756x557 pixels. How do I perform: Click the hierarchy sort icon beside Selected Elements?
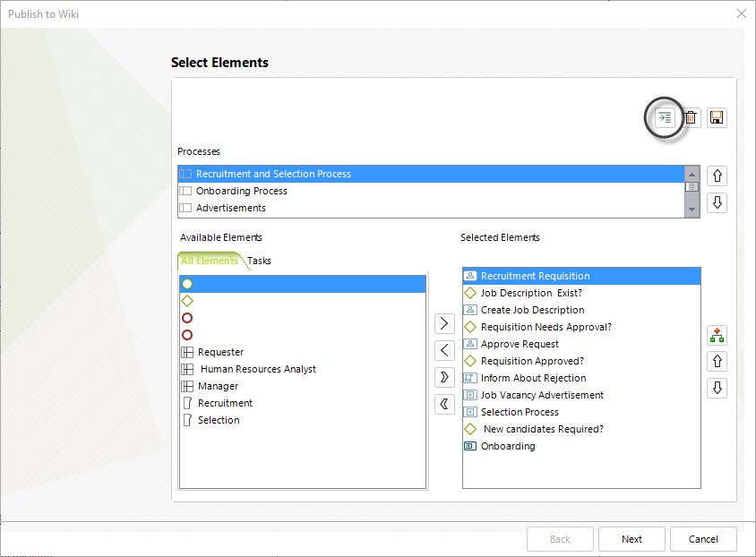[x=717, y=335]
